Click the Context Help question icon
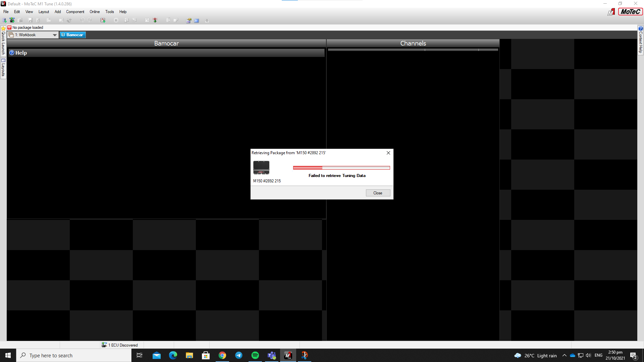Viewport: 644px width, 362px height. tap(640, 28)
